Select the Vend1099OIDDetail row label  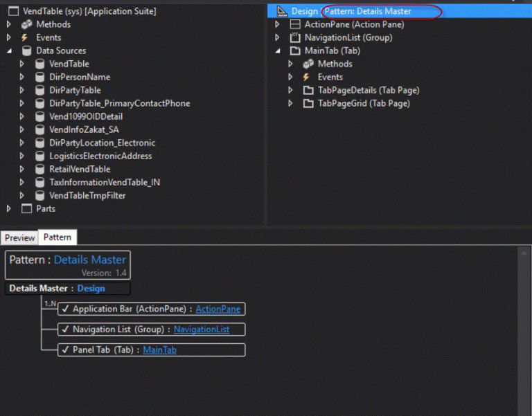[86, 116]
